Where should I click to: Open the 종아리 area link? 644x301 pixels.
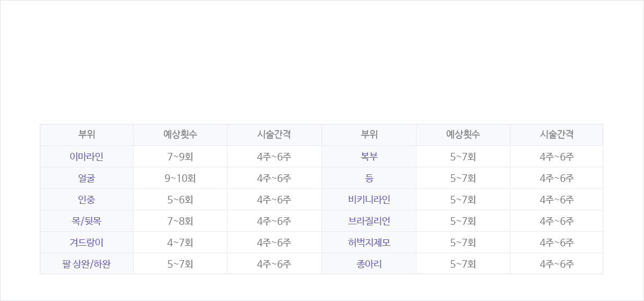coord(369,264)
